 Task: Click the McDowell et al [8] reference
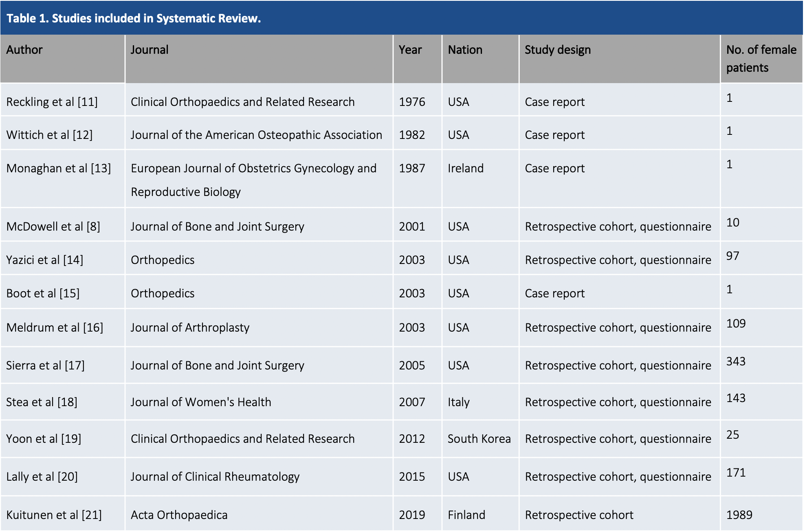coord(53,226)
